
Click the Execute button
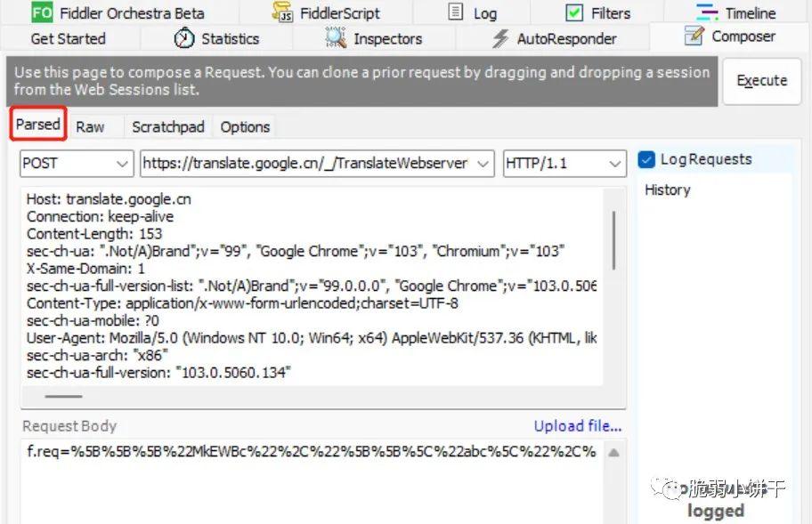[x=762, y=81]
